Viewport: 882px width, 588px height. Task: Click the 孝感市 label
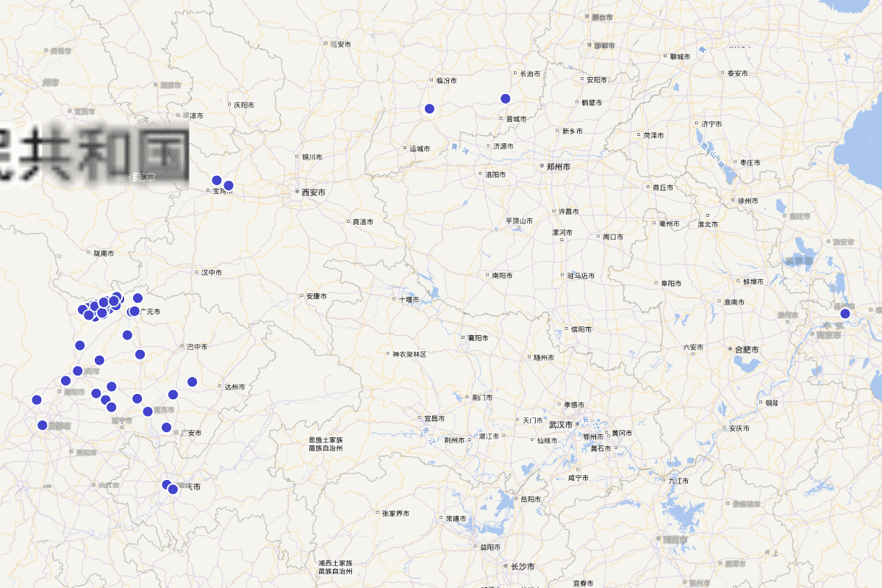point(573,404)
